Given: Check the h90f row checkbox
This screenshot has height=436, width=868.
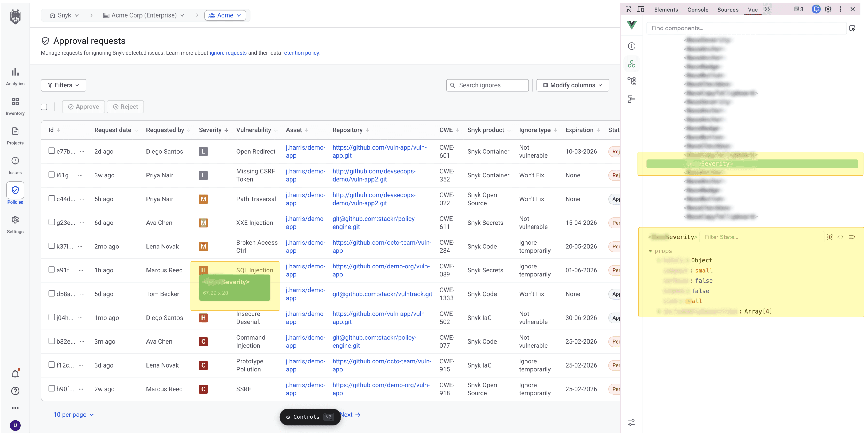Looking at the screenshot, I should point(52,388).
